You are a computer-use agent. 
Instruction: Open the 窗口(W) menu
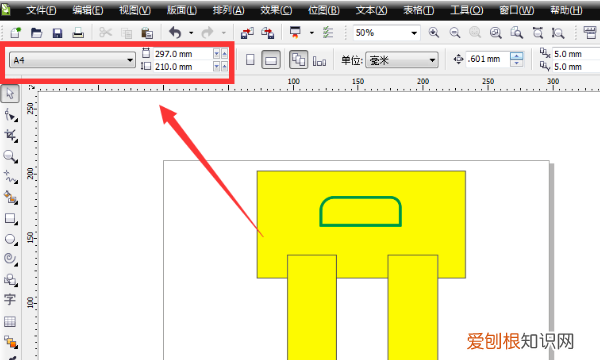point(517,10)
